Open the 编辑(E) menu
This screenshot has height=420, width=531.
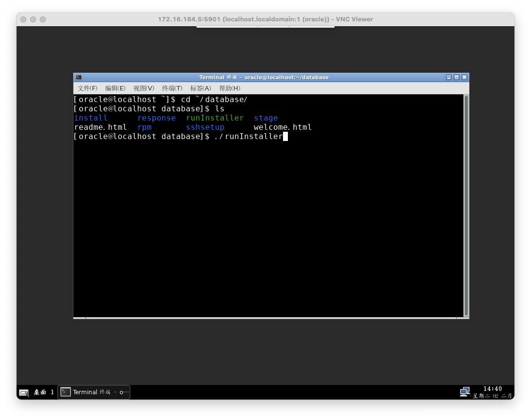pos(115,88)
